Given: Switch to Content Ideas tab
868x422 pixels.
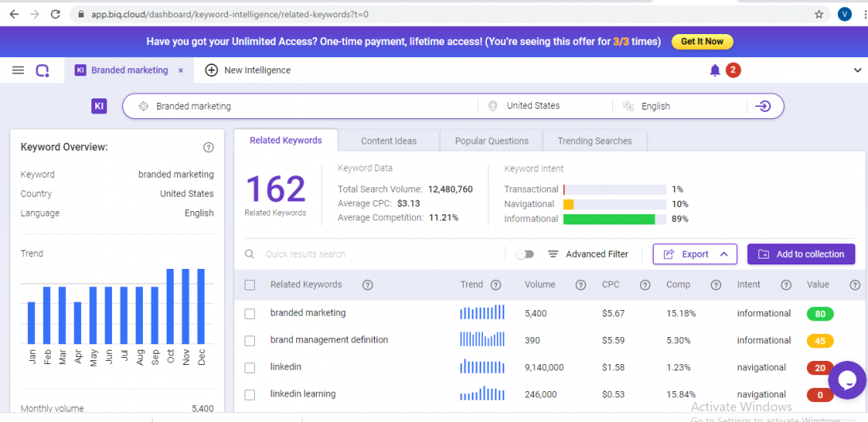Looking at the screenshot, I should click(x=388, y=141).
